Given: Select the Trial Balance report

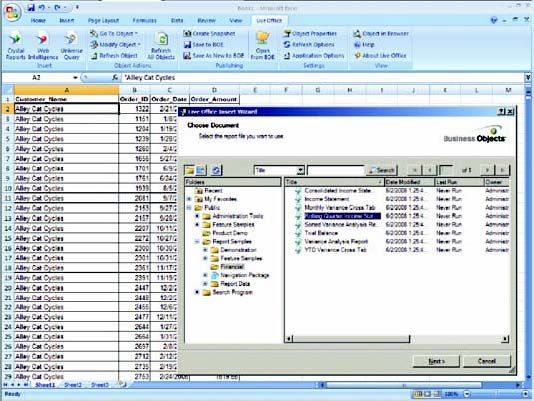Looking at the screenshot, I should click(x=321, y=233).
